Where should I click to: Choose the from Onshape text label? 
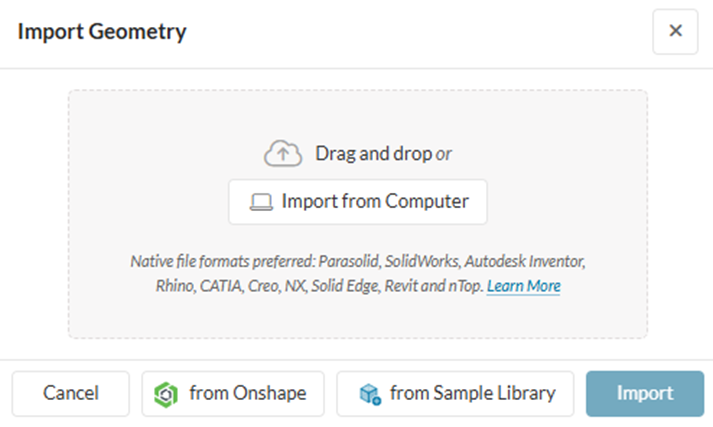tap(248, 393)
